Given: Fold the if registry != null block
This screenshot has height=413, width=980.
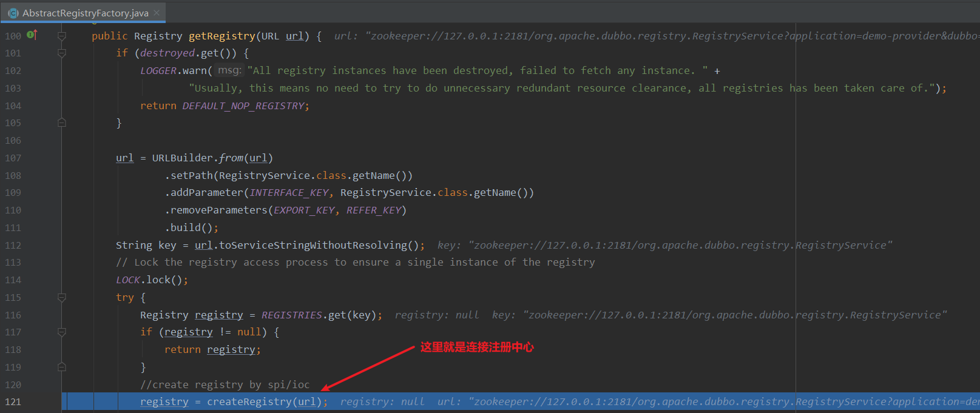Looking at the screenshot, I should pyautogui.click(x=62, y=332).
